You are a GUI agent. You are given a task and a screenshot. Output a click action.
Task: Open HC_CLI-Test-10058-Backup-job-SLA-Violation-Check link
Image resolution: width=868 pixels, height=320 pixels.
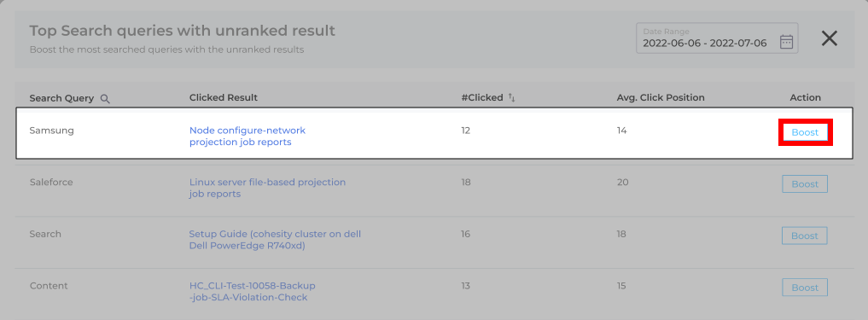click(252, 291)
